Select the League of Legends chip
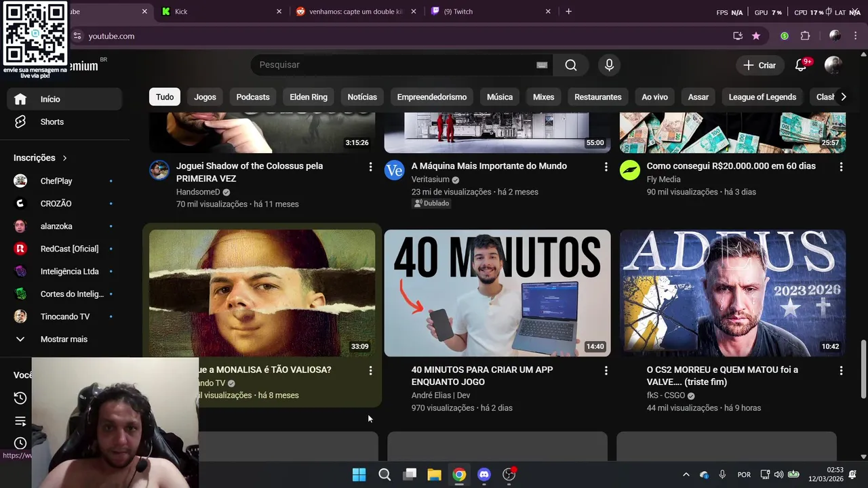This screenshot has height=488, width=868. point(762,97)
